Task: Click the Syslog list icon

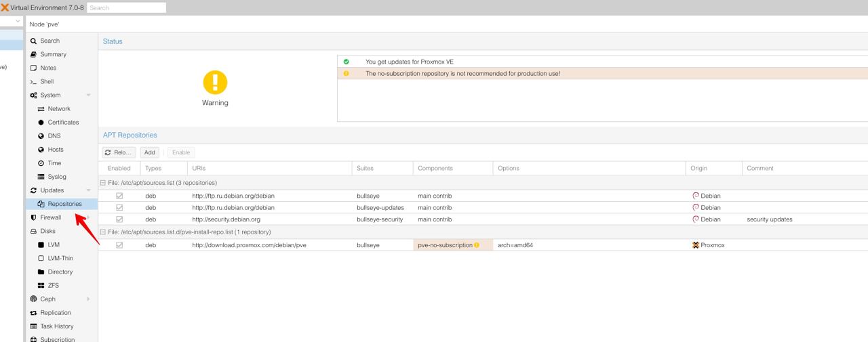Action: [x=41, y=177]
